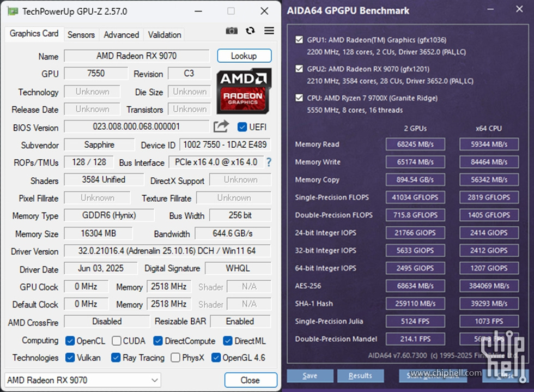This screenshot has height=392, width=534.
Task: Uncheck CPU AMD Ryzen 7 9700X in AIDA64
Action: click(299, 98)
